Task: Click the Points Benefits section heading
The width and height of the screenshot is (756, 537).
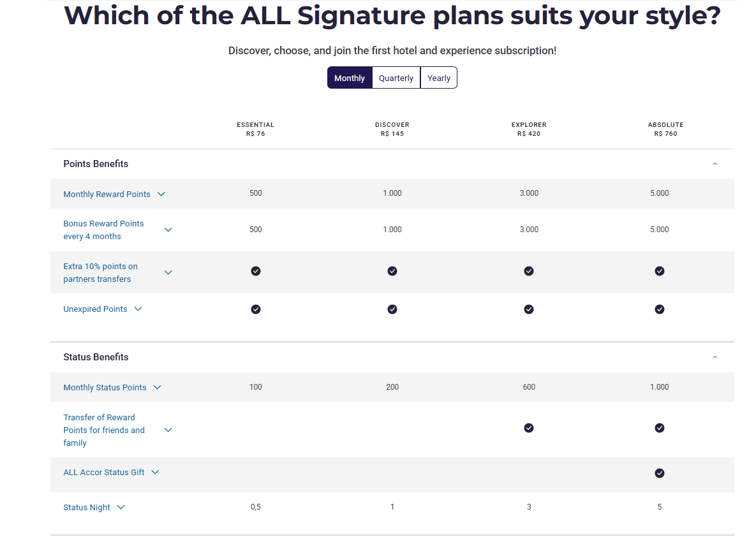Action: click(96, 164)
